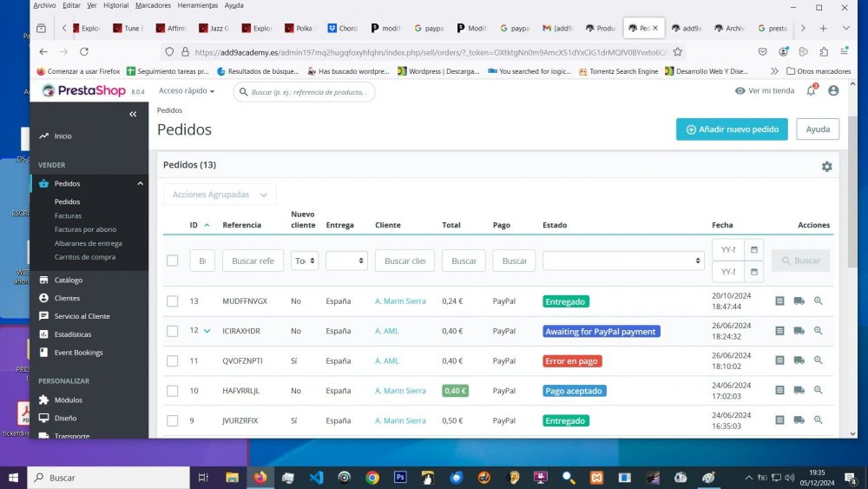Image resolution: width=868 pixels, height=489 pixels.
Task: Open magnifier view icon for order 11
Action: coord(819,360)
